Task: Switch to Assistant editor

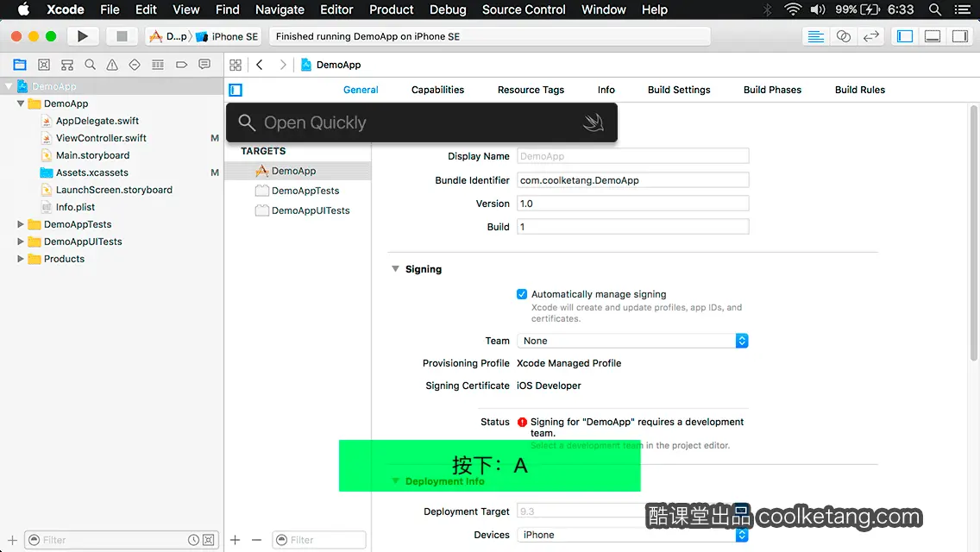Action: coord(843,36)
